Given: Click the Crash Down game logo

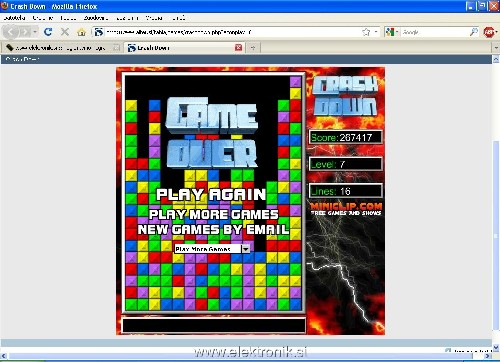Looking at the screenshot, I should pos(346,97).
